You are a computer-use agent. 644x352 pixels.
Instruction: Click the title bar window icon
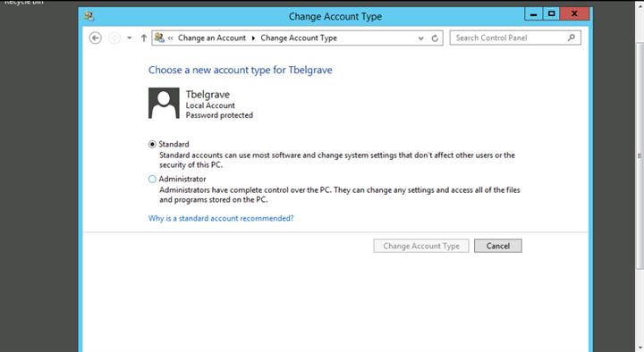pyautogui.click(x=89, y=16)
